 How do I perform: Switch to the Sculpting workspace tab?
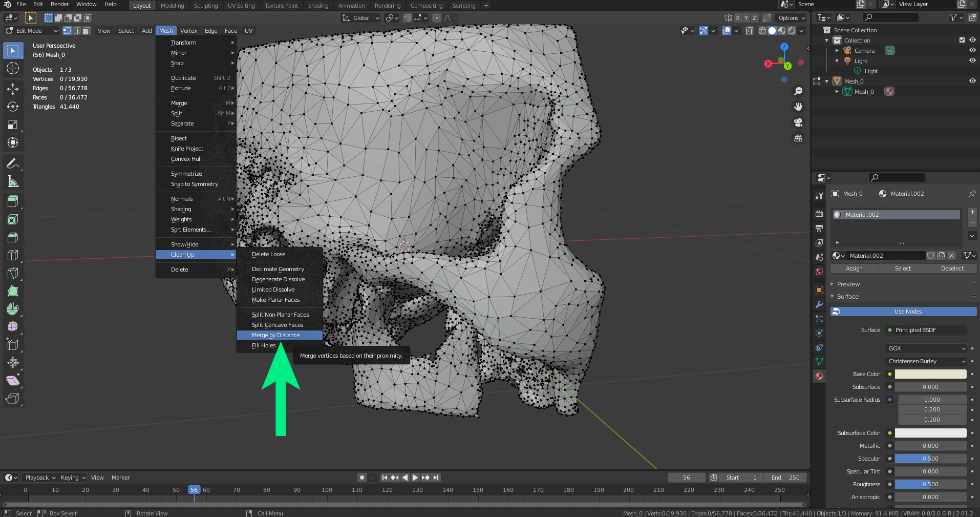(x=206, y=6)
